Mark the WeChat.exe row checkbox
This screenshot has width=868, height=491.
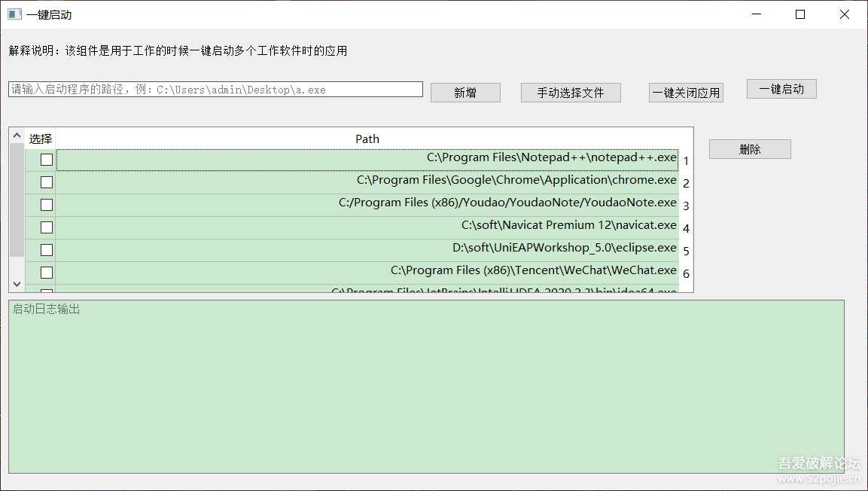(47, 273)
